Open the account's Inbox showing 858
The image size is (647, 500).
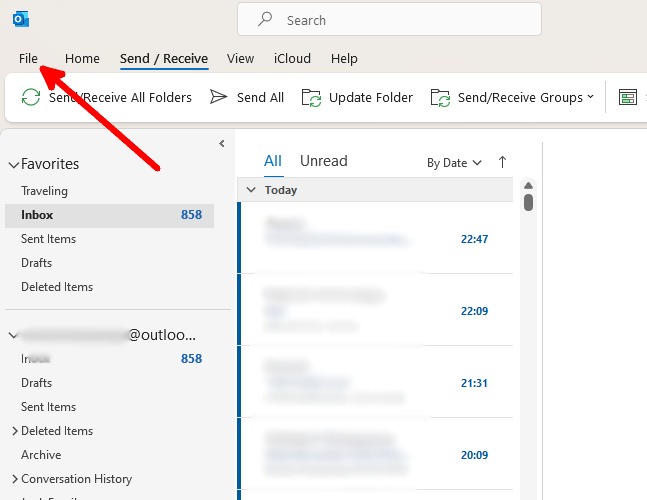click(x=109, y=359)
